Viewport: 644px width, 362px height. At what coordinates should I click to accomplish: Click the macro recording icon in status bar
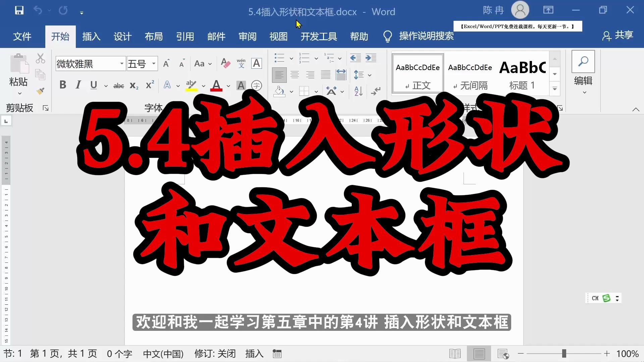277,353
